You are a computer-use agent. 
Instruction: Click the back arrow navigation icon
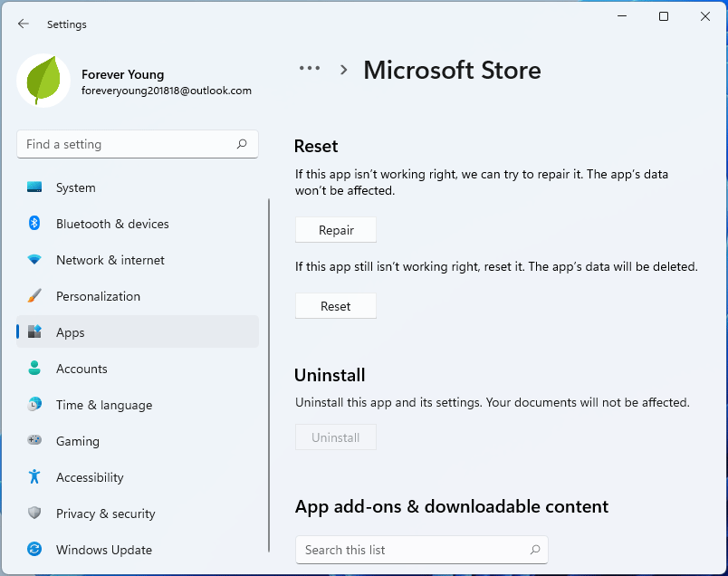pos(23,24)
